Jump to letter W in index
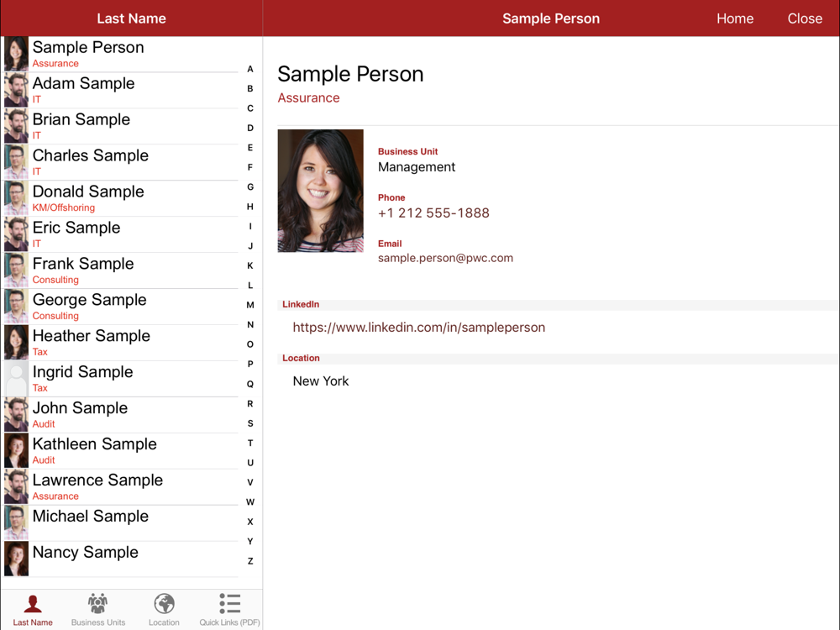Image resolution: width=840 pixels, height=630 pixels. 250,502
